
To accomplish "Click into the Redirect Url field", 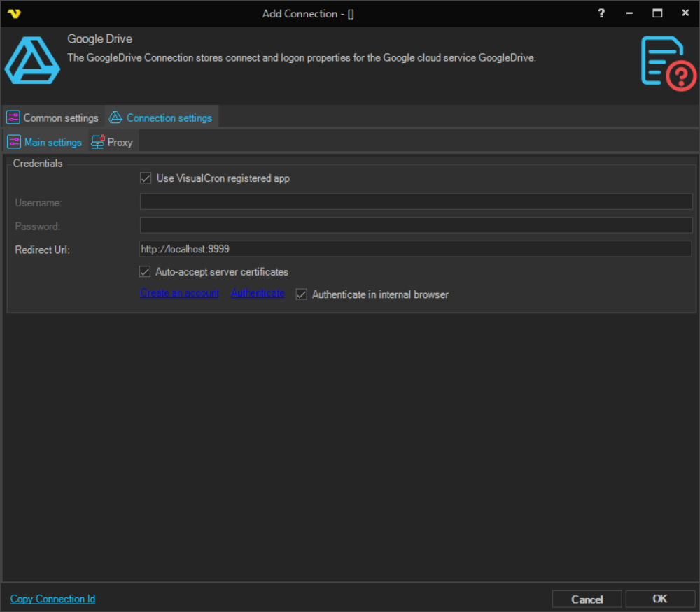I will pyautogui.click(x=416, y=249).
